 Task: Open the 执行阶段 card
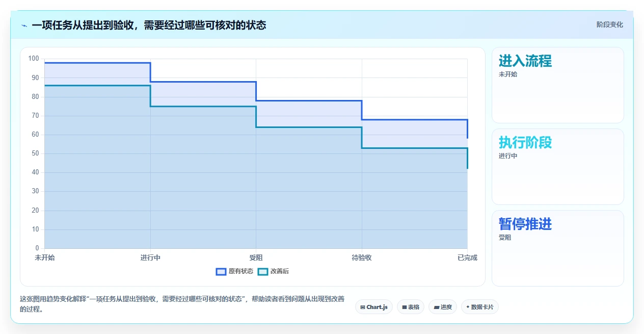pos(557,167)
